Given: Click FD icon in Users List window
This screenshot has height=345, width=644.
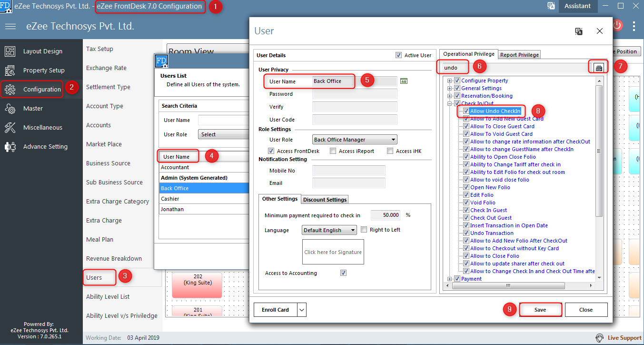Looking at the screenshot, I should tap(161, 61).
